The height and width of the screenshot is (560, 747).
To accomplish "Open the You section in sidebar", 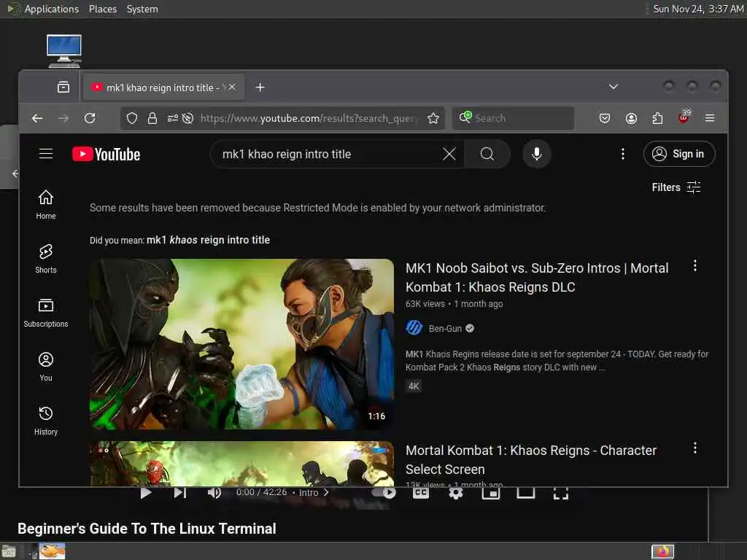I will pyautogui.click(x=46, y=367).
